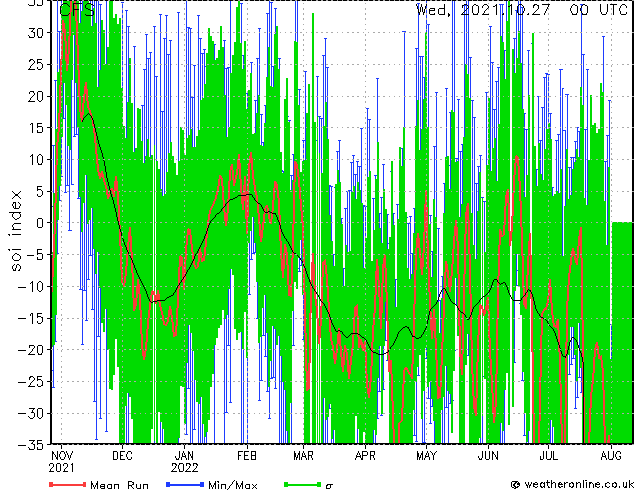Click the year 2021 under NOV
The image size is (634, 490).
click(x=61, y=468)
